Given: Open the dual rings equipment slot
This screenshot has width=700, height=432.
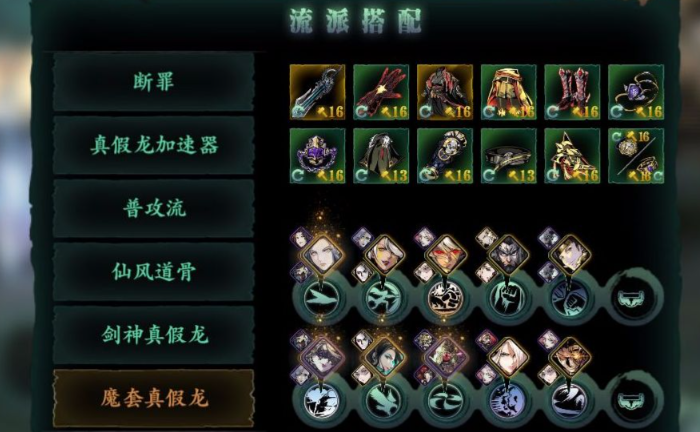Looking at the screenshot, I should pyautogui.click(x=636, y=156).
